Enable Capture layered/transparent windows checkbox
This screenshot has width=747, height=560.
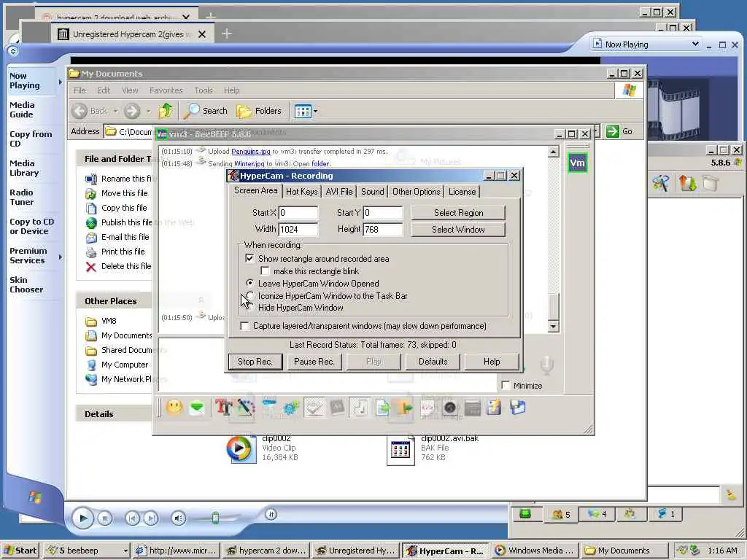pos(244,326)
